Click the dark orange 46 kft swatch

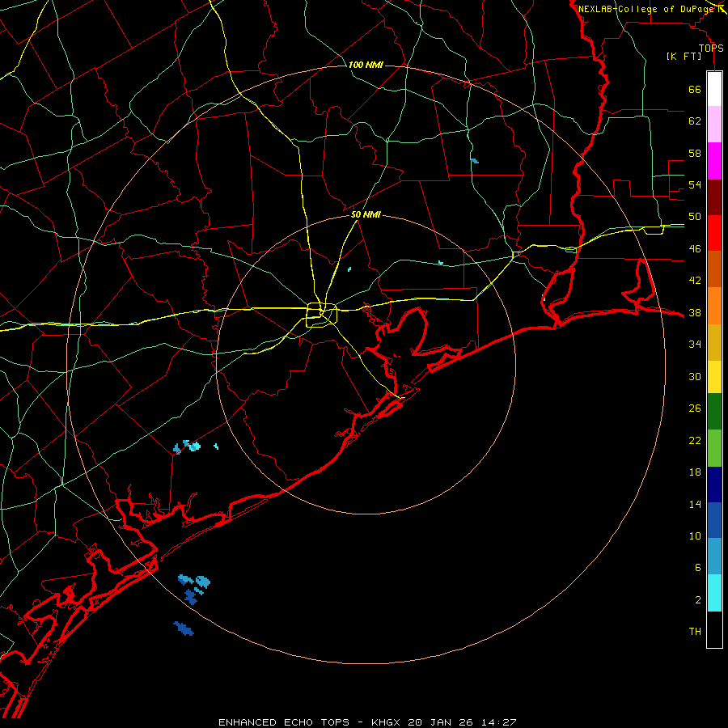[x=714, y=269]
